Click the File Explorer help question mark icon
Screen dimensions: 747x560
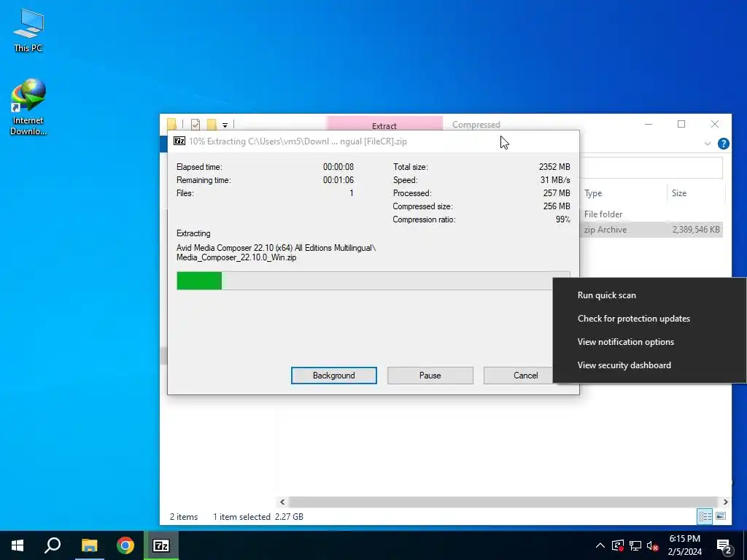[x=723, y=144]
